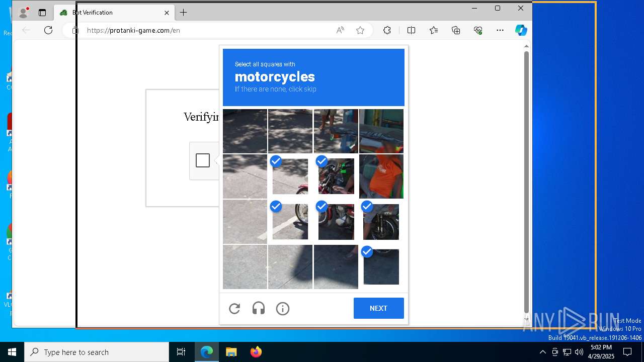
Task: Go back in browser history
Action: click(x=26, y=30)
